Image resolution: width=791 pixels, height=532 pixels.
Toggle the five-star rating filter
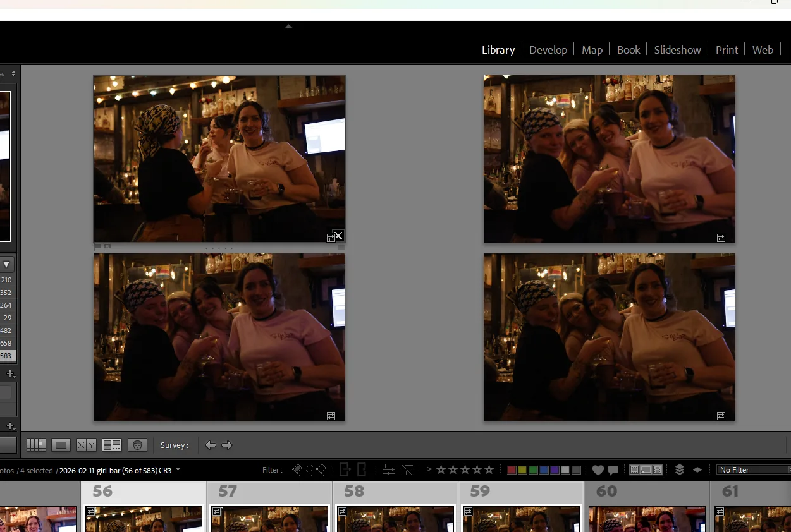click(489, 469)
